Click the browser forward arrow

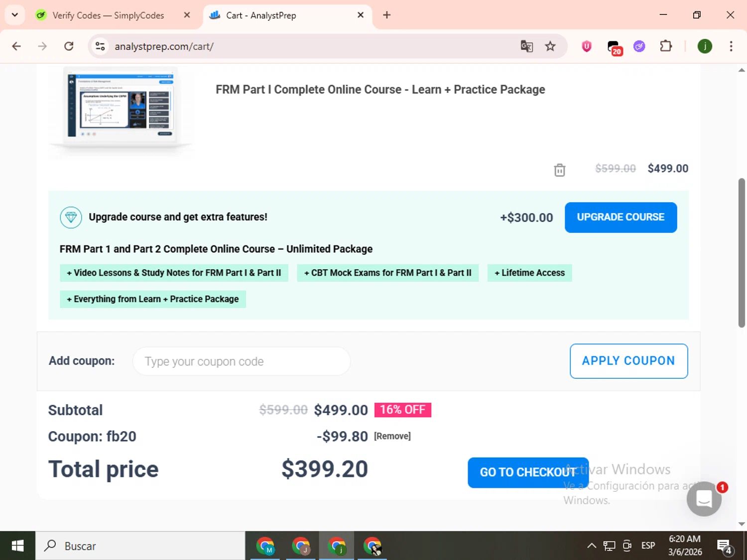(x=42, y=46)
